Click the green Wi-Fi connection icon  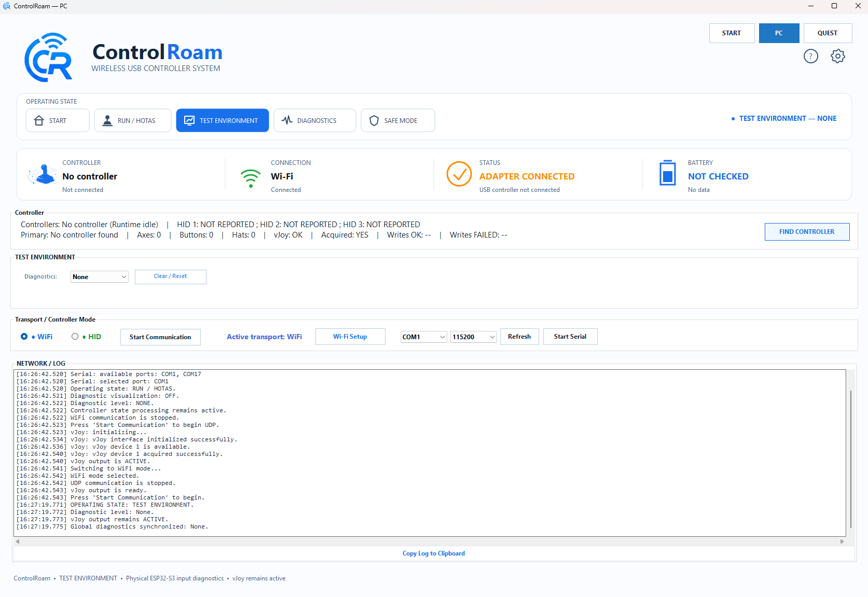(251, 178)
